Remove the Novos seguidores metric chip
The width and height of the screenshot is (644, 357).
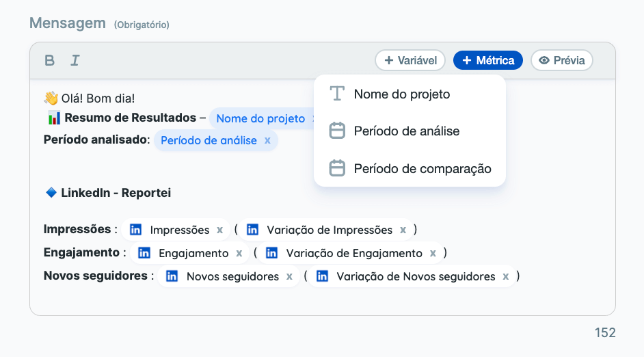tap(289, 276)
